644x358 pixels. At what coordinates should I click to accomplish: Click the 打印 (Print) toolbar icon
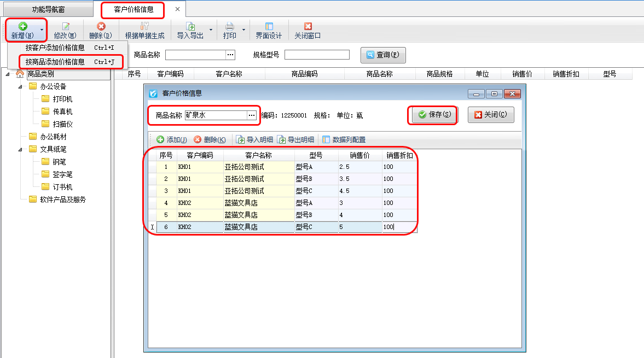tap(230, 26)
